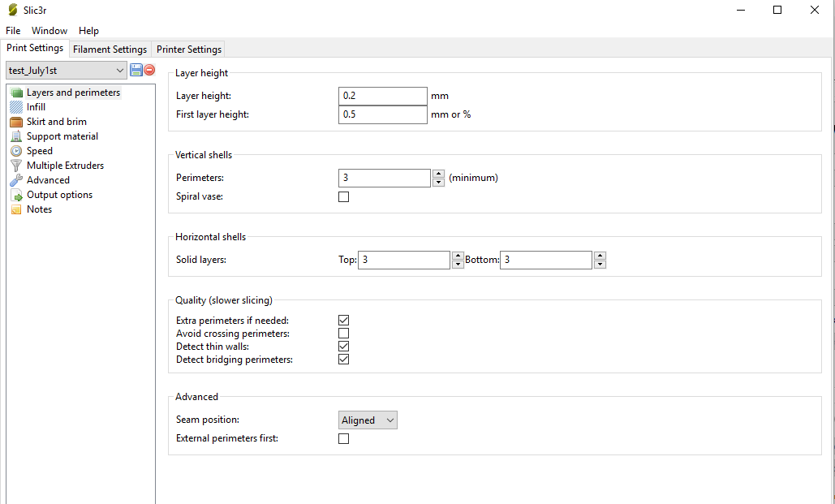835x504 pixels.
Task: Open the Advanced wrench settings page
Action: pyautogui.click(x=48, y=180)
